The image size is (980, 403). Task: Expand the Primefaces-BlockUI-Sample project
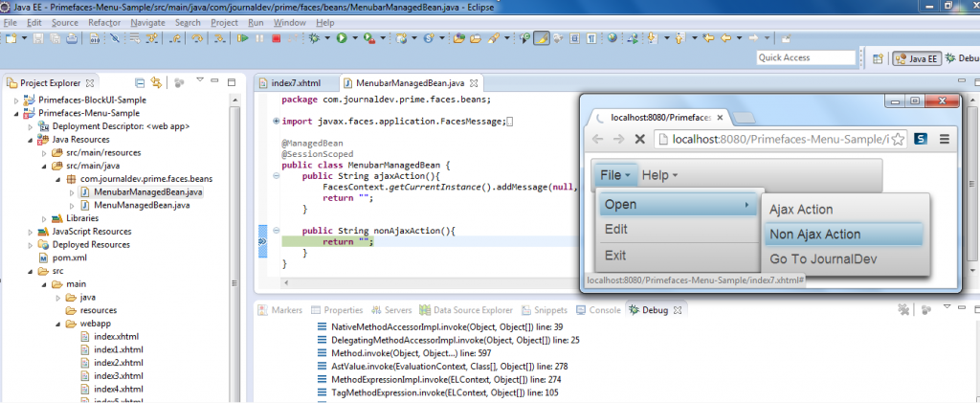click(14, 100)
